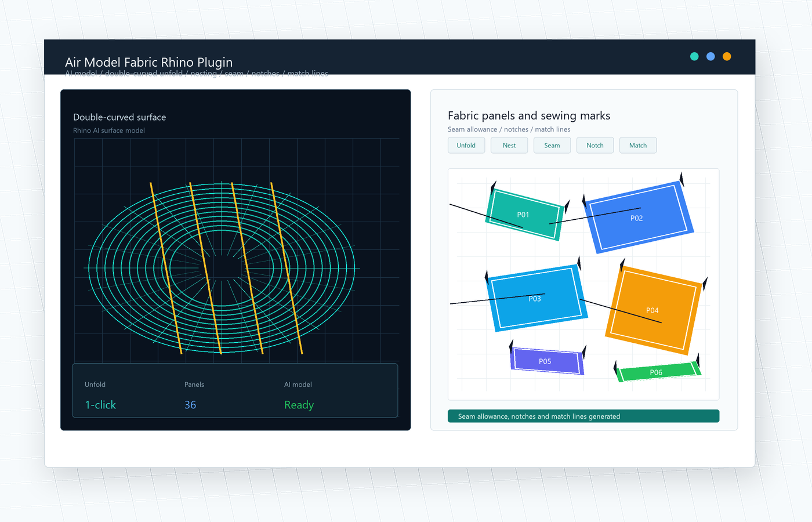812x522 pixels.
Task: Click the center of the double-curved surface mesh
Action: point(222,268)
